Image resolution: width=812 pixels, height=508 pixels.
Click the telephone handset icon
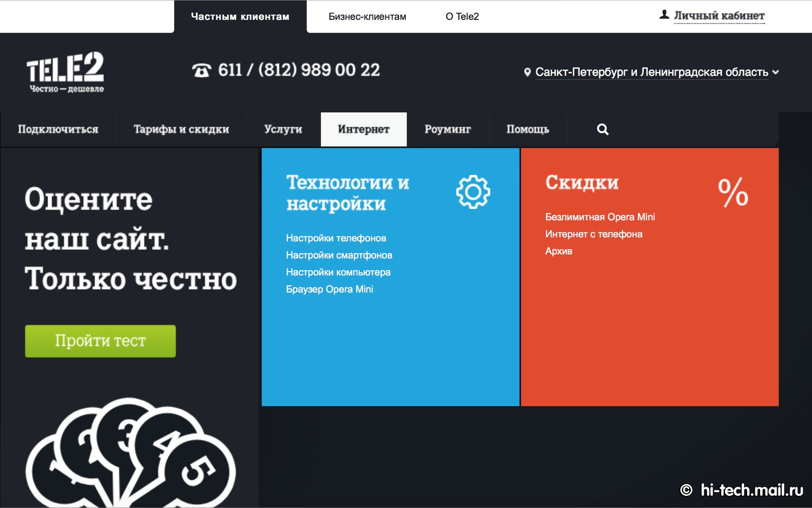[201, 70]
